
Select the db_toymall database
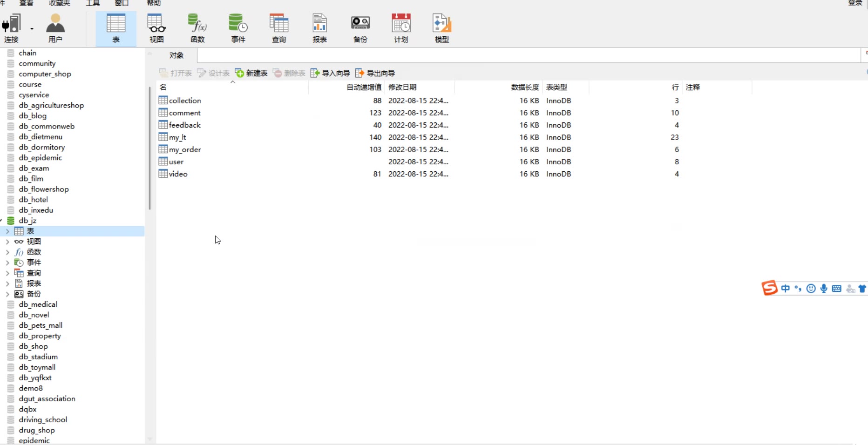point(37,367)
